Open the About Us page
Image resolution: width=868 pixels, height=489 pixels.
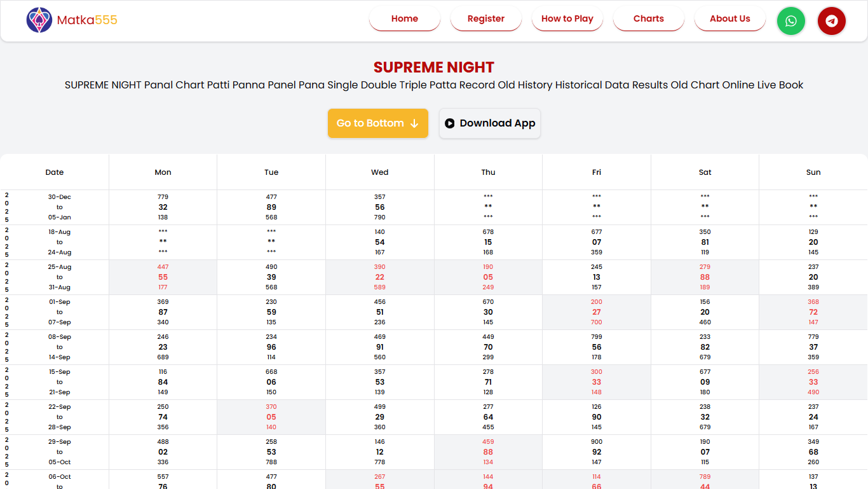[729, 19]
